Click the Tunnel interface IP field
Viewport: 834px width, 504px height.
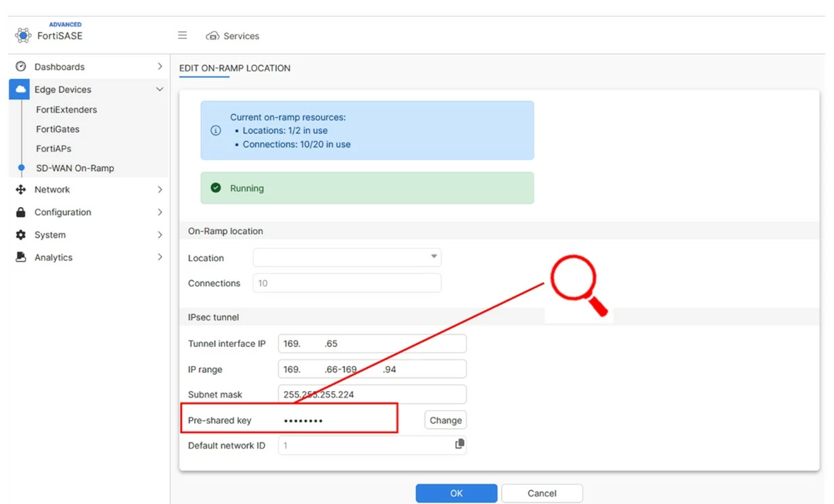pos(372,344)
